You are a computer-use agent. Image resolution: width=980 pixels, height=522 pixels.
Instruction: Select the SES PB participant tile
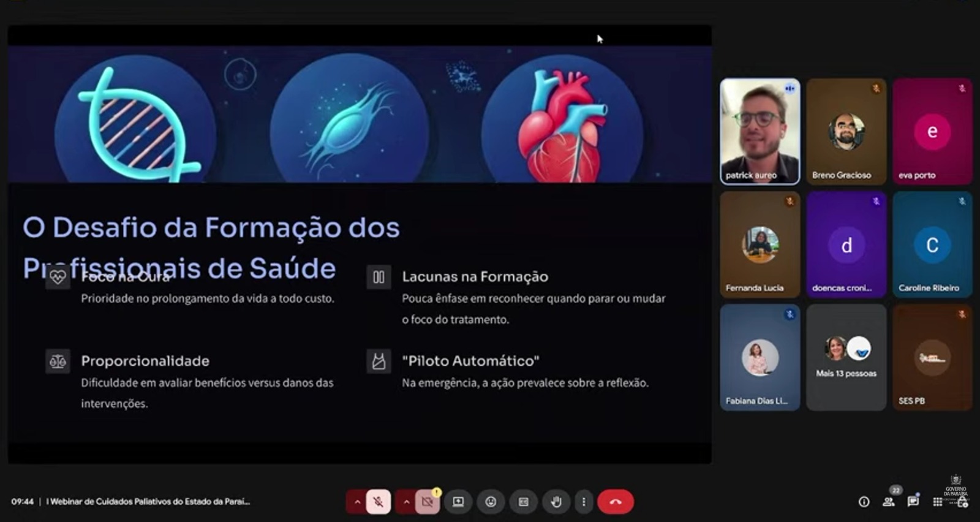932,357
